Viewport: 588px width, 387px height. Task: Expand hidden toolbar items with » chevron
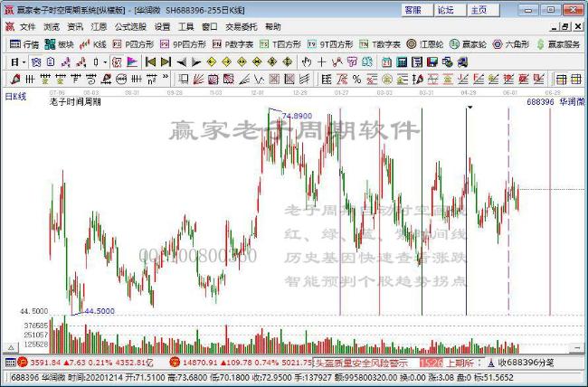(166, 78)
